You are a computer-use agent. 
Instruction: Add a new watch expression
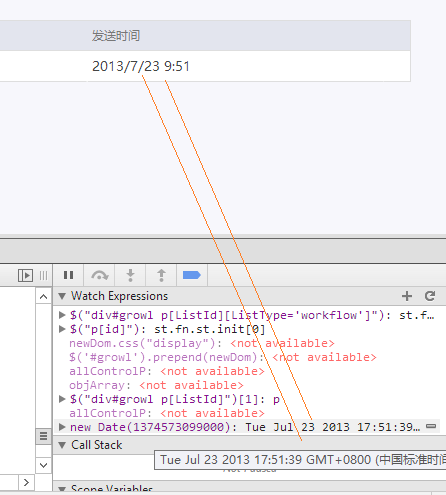click(x=407, y=296)
